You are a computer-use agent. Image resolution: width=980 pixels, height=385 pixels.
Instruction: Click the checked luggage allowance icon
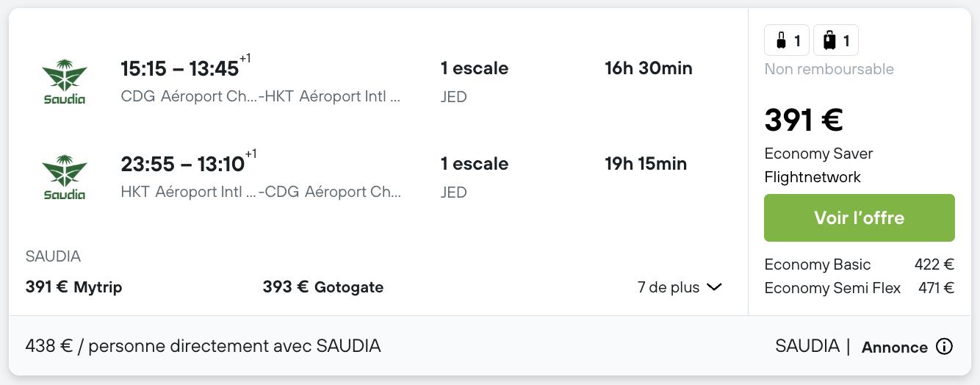[x=836, y=40]
